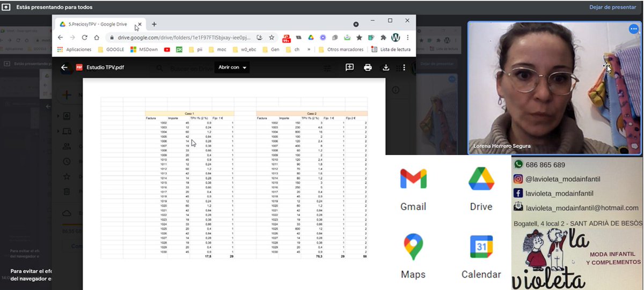Click the WhatsApp number 686 865 689

tap(545, 165)
